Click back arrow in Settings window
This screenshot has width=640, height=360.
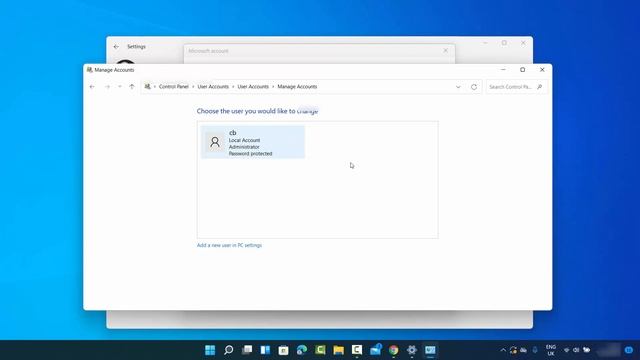[x=116, y=47]
